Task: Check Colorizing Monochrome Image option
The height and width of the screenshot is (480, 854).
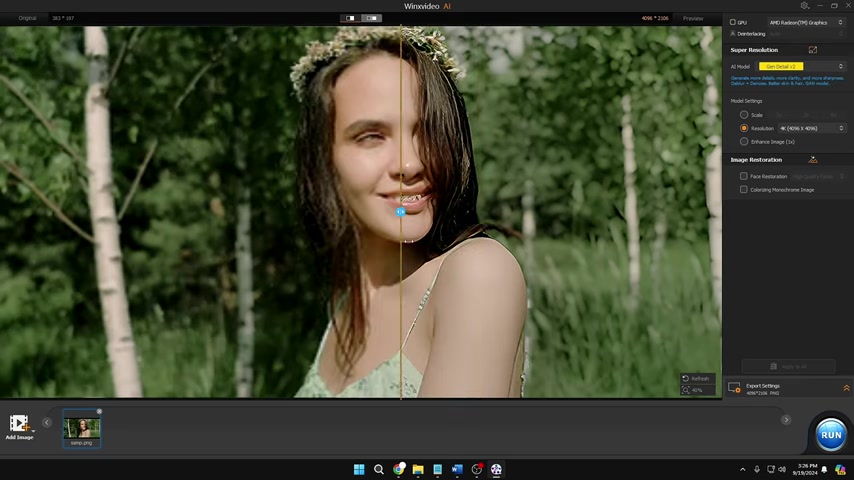Action: pos(744,189)
